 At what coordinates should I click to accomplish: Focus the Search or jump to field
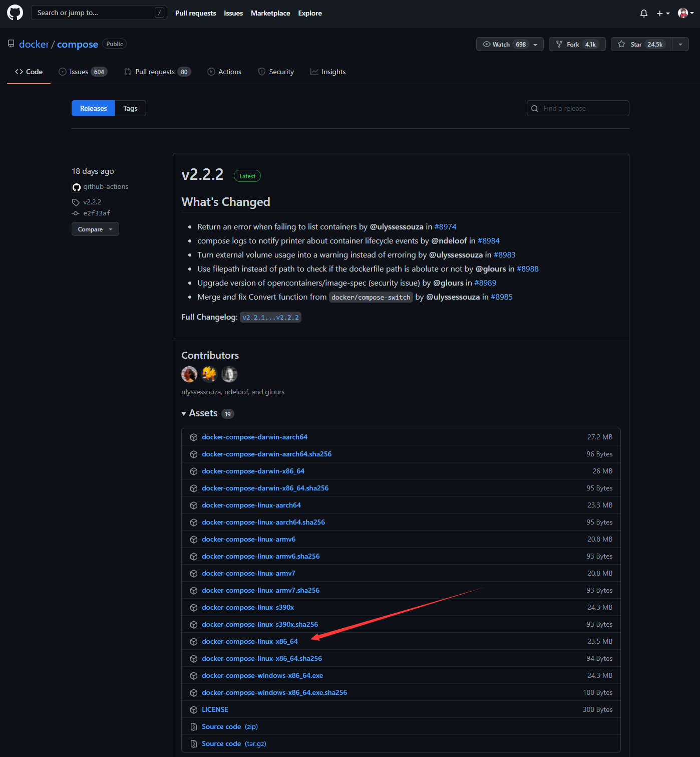[x=99, y=13]
